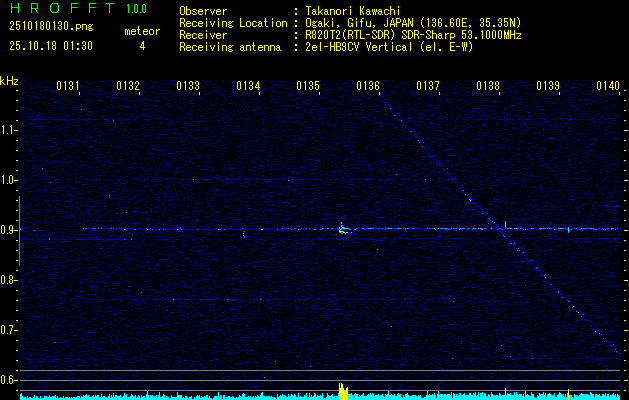
Task: Click the yellow echo bars in bottom power graph
Action: tap(343, 392)
